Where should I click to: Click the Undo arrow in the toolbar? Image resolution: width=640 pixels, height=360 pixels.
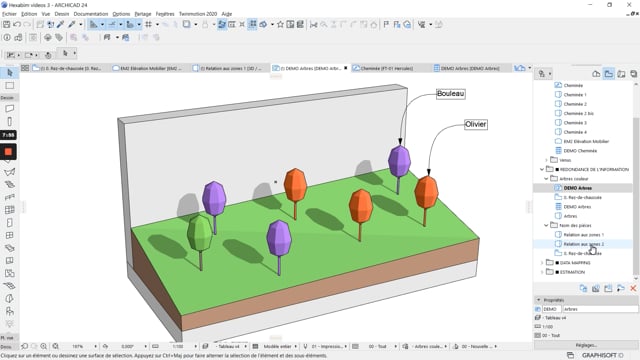[x=17, y=24]
